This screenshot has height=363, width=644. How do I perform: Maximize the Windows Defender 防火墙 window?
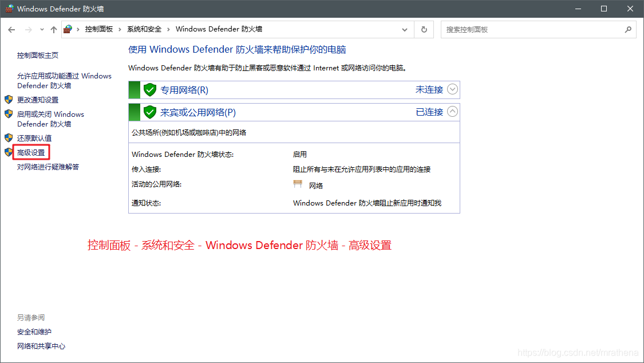(604, 9)
